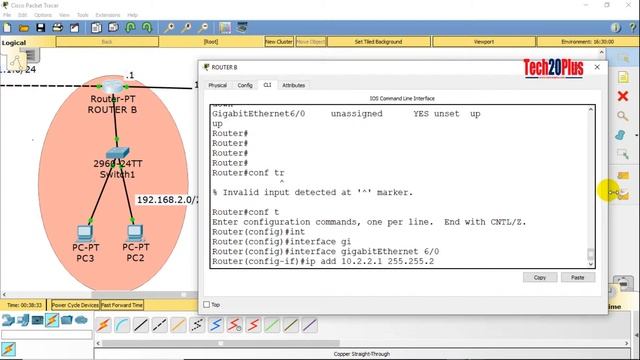Image resolution: width=640 pixels, height=360 pixels.
Task: Open the Drawing Palette icon
Action: pyautogui.click(x=225, y=28)
